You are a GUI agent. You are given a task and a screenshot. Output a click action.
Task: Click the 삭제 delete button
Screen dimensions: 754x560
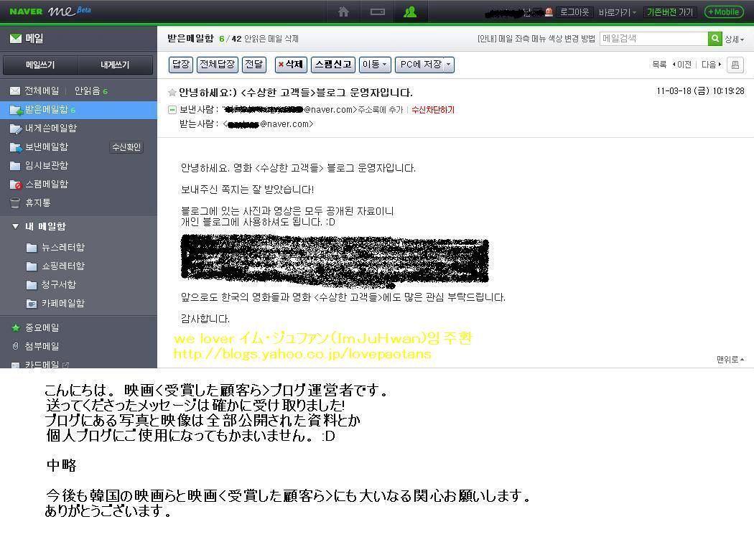(x=291, y=65)
